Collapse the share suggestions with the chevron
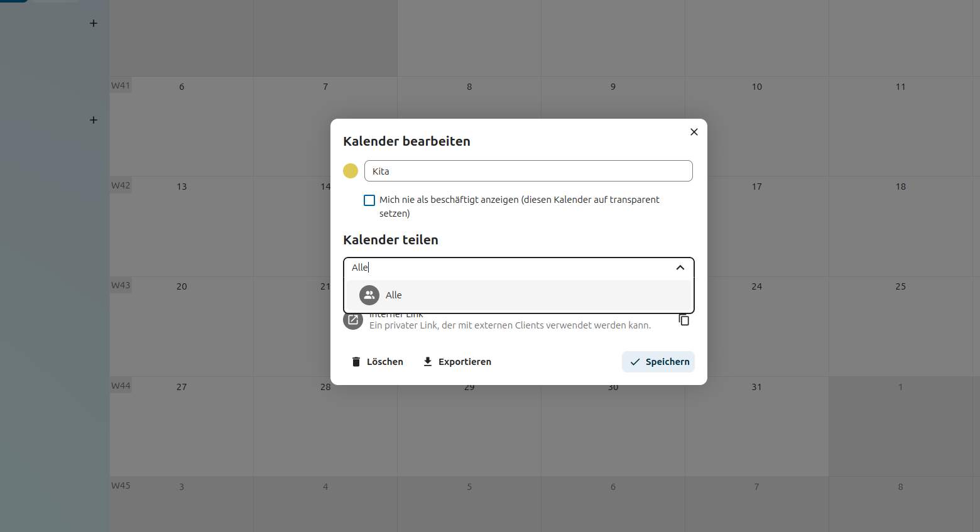This screenshot has width=980, height=532. (680, 268)
